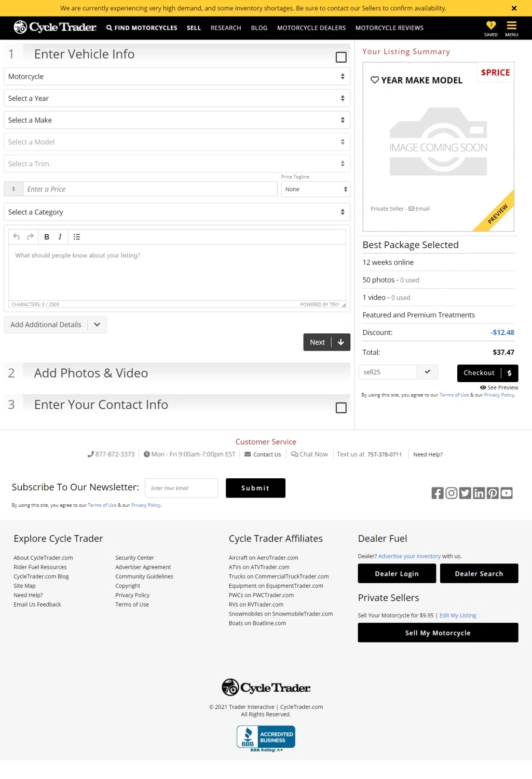Toggle Bold formatting in description editor
The width and height of the screenshot is (532, 779).
[47, 237]
